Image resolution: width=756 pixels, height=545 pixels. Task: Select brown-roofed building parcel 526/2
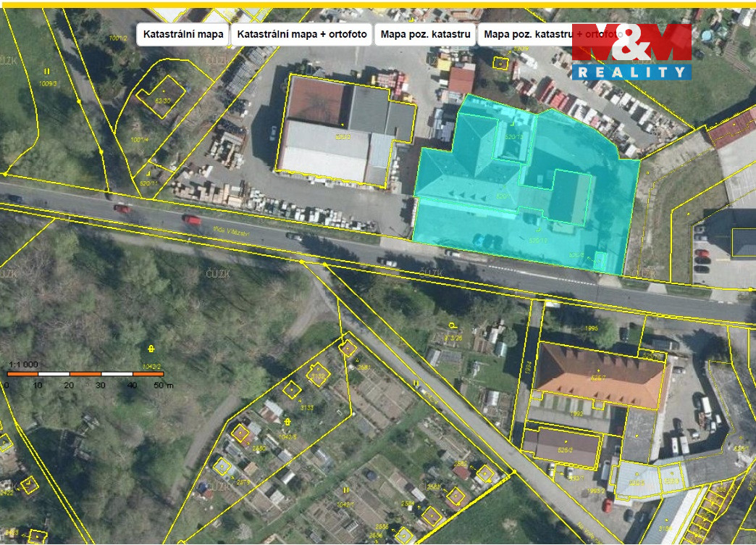pos(564,446)
